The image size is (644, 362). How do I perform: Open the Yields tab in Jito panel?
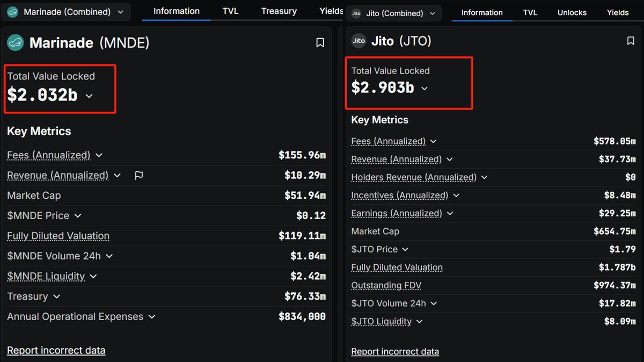coord(618,12)
